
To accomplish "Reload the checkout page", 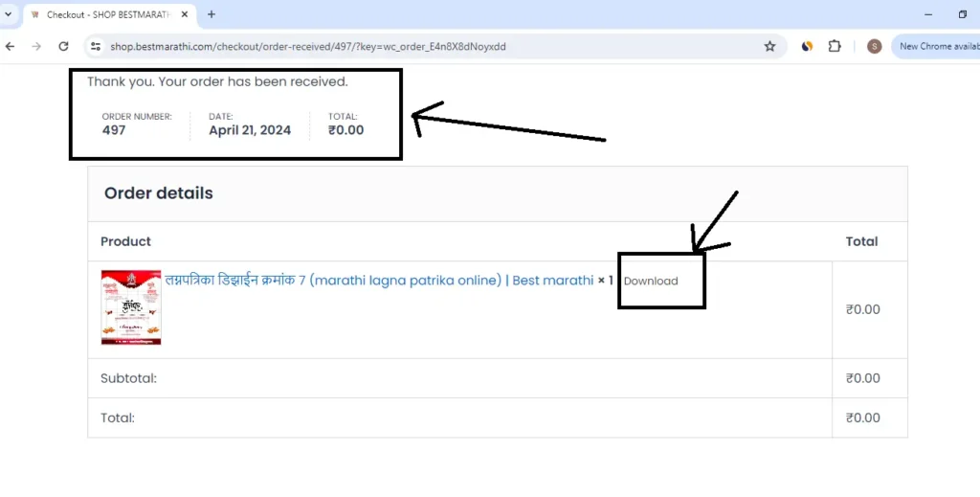I will click(63, 46).
